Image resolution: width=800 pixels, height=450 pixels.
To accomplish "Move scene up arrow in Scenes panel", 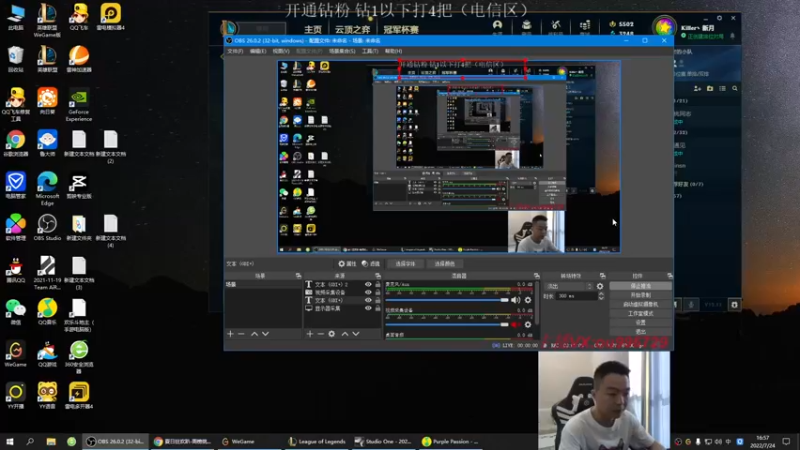I will (254, 334).
